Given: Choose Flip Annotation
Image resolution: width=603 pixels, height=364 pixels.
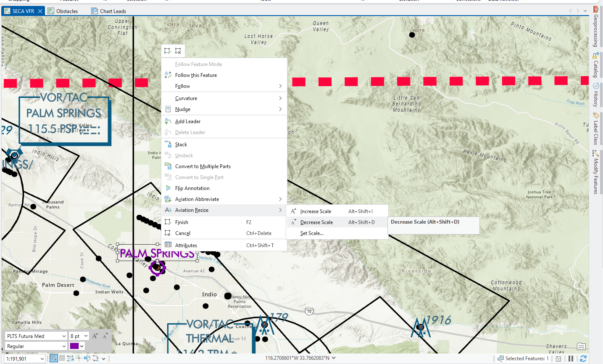Looking at the screenshot, I should click(224, 188).
